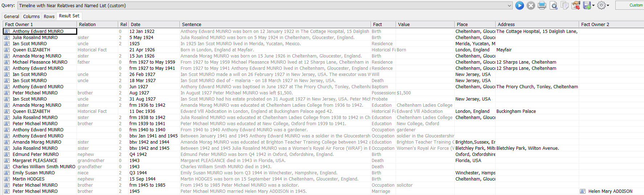Click the date cell 11 Dec 1936
Screen dimensions: 644x195
tap(142, 111)
